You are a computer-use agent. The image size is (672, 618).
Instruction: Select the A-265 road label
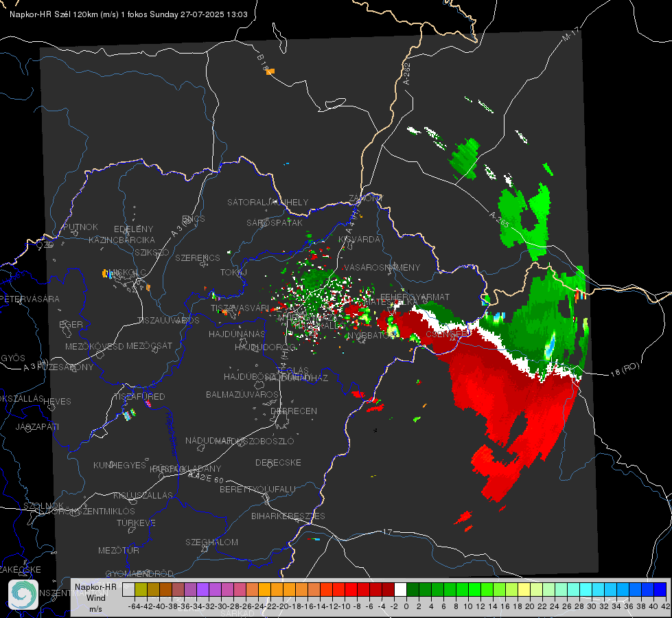tap(499, 220)
